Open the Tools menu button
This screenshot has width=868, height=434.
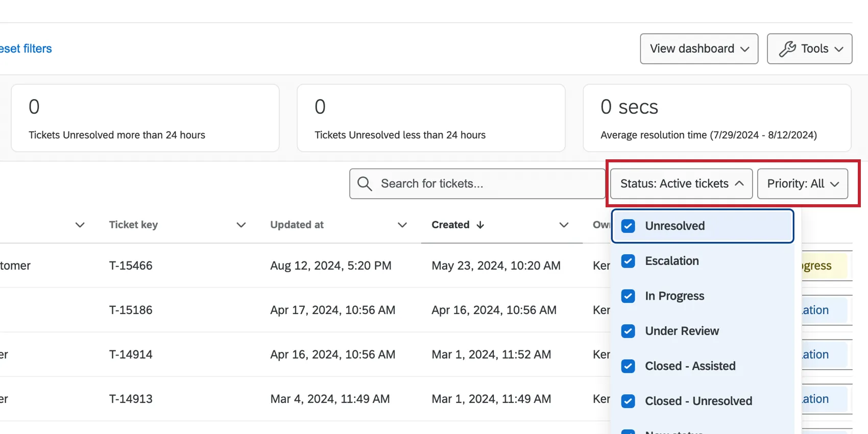(809, 49)
